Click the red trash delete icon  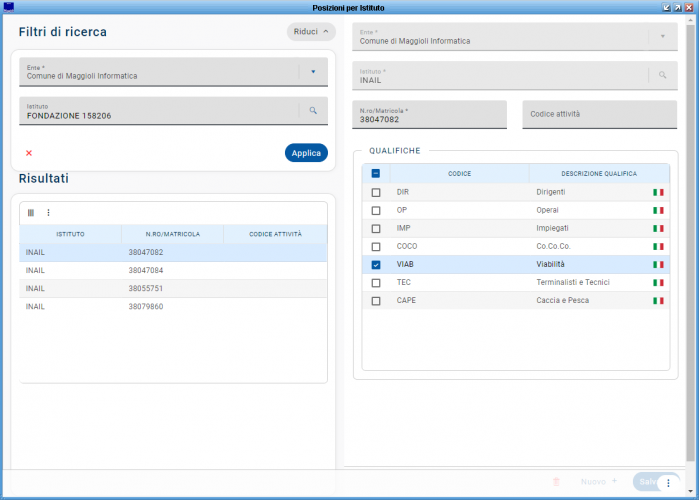click(x=557, y=482)
